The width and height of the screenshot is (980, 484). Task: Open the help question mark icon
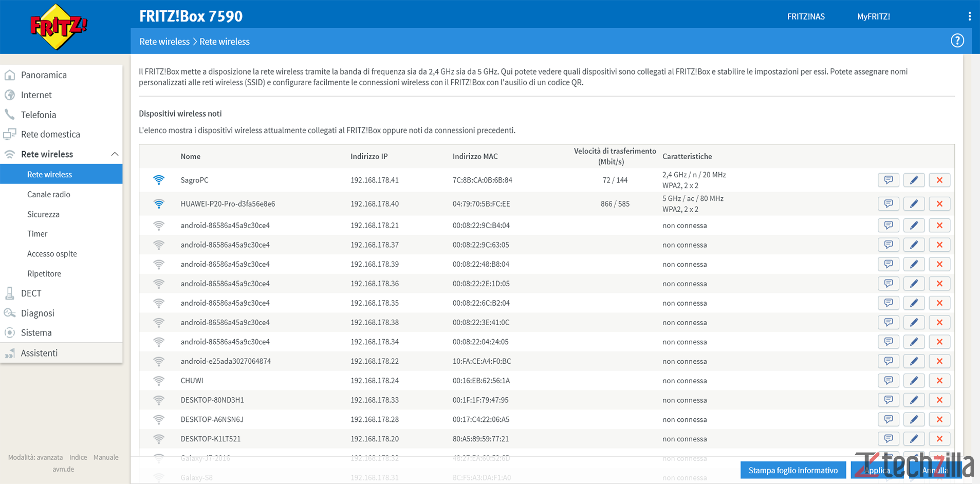tap(957, 41)
